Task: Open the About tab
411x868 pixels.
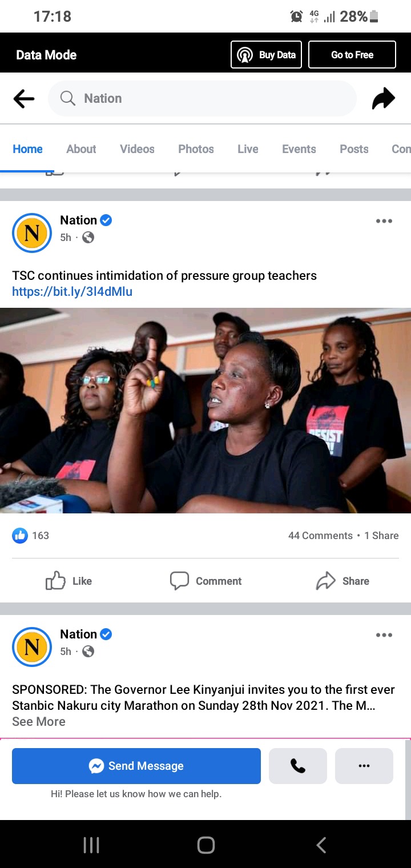Action: click(81, 149)
